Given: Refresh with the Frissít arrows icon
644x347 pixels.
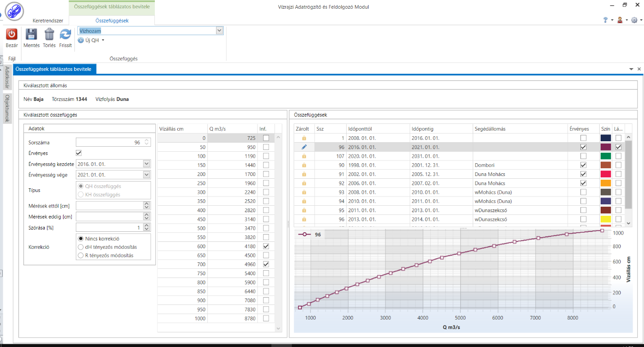Looking at the screenshot, I should 65,34.
